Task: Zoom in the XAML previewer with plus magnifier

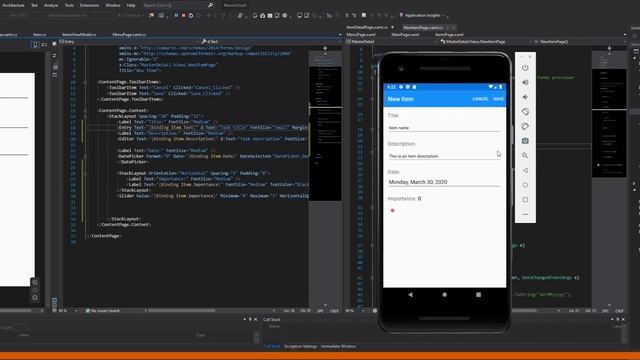Action: [35, 282]
